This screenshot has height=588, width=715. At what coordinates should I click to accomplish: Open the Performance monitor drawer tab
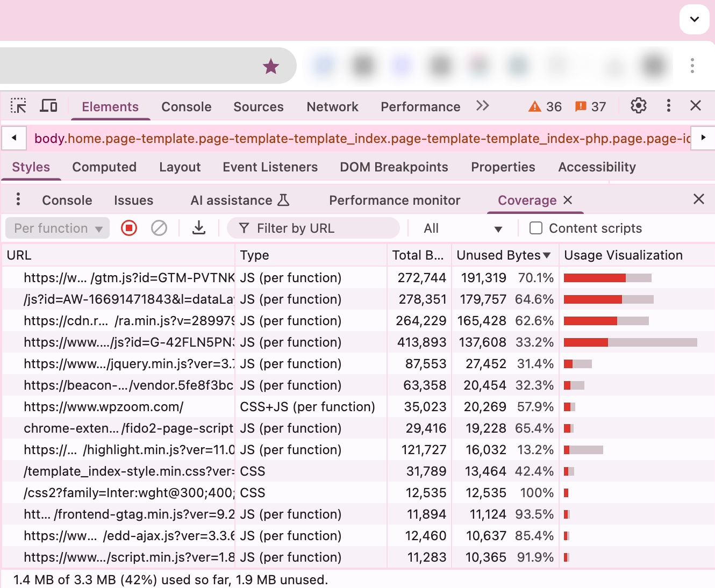(395, 200)
